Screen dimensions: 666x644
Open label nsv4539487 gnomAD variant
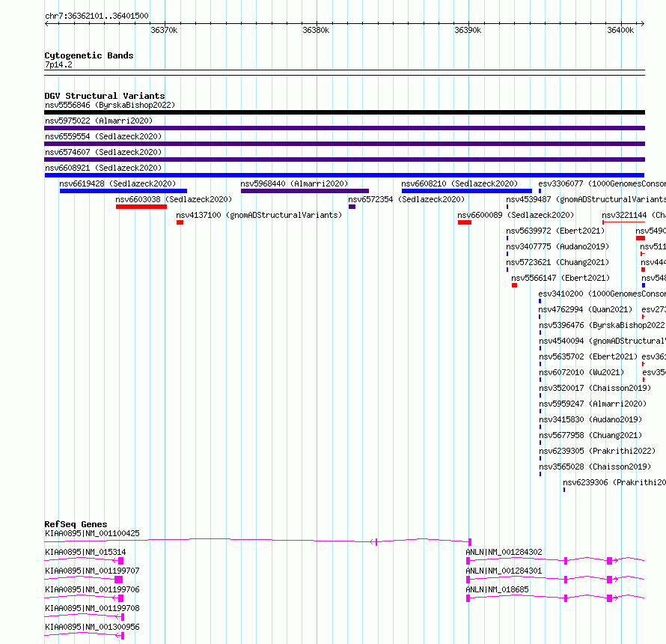(586, 199)
